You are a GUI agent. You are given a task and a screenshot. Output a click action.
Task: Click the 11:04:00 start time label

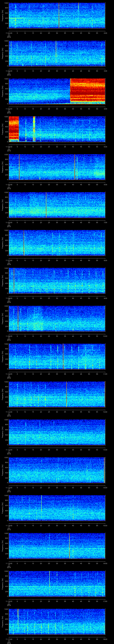point(9,147)
